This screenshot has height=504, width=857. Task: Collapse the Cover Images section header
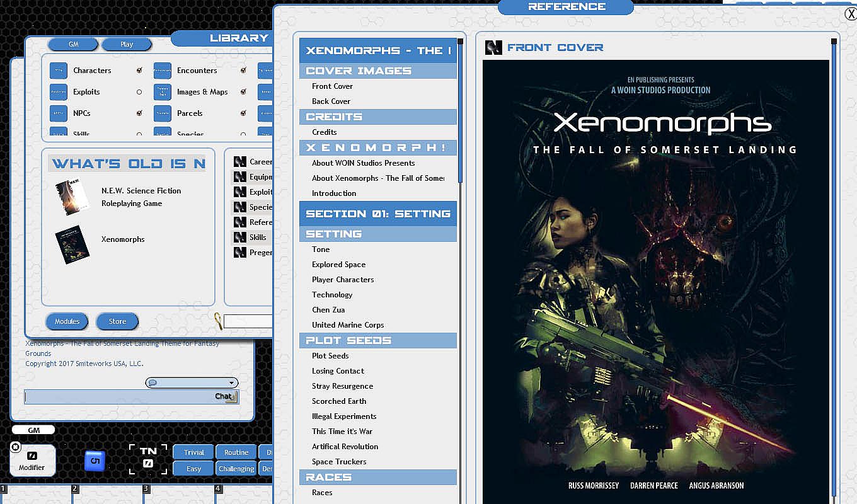click(x=377, y=71)
